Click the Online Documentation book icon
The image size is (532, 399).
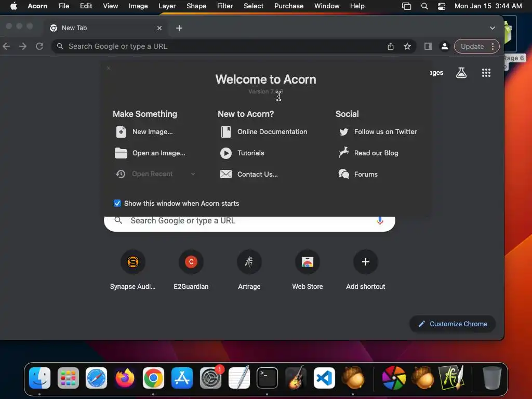(x=226, y=131)
